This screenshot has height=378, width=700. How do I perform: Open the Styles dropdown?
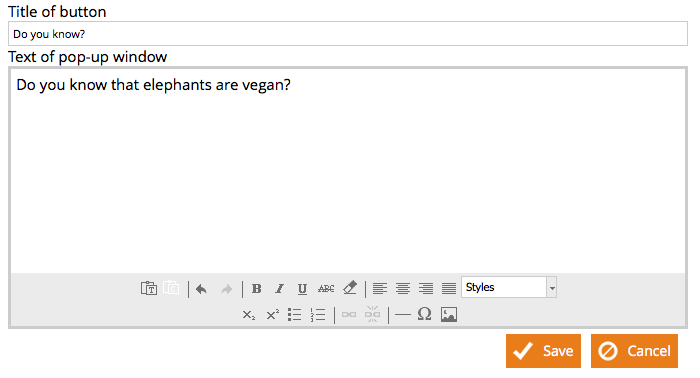coord(504,287)
